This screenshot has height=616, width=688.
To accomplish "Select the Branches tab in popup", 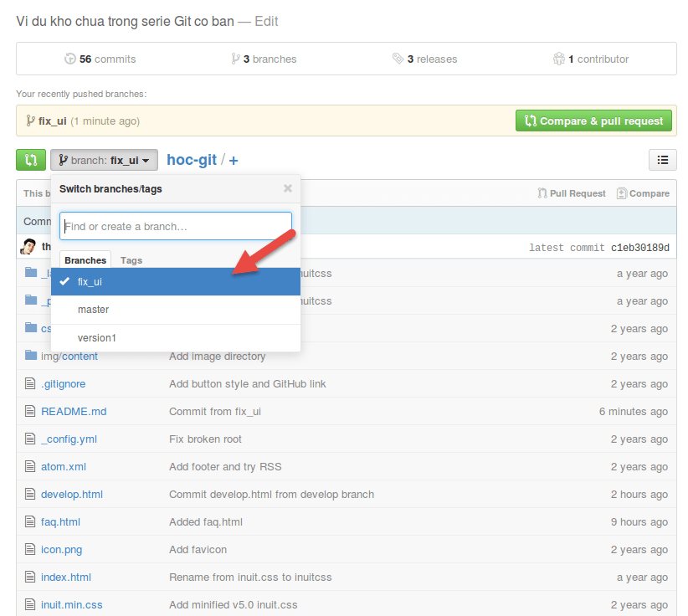I will 85,260.
